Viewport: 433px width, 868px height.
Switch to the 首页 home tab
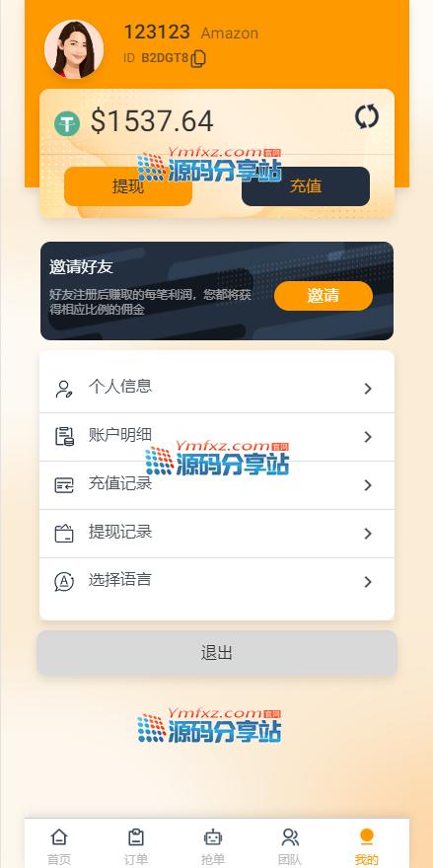(59, 845)
